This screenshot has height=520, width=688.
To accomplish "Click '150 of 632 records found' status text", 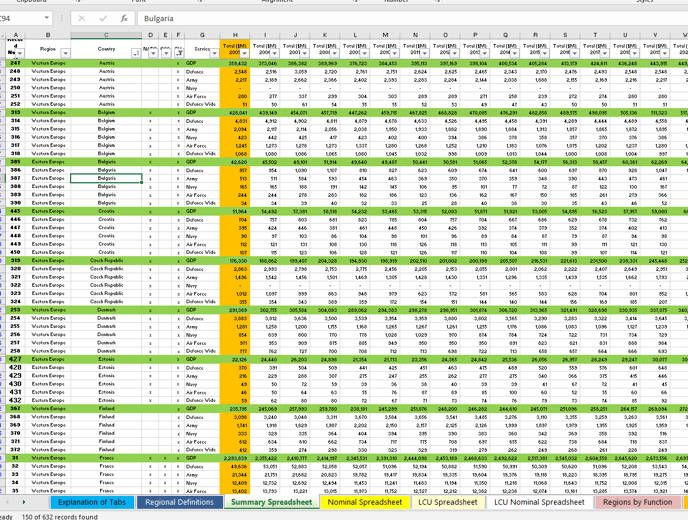I will pos(60,516).
